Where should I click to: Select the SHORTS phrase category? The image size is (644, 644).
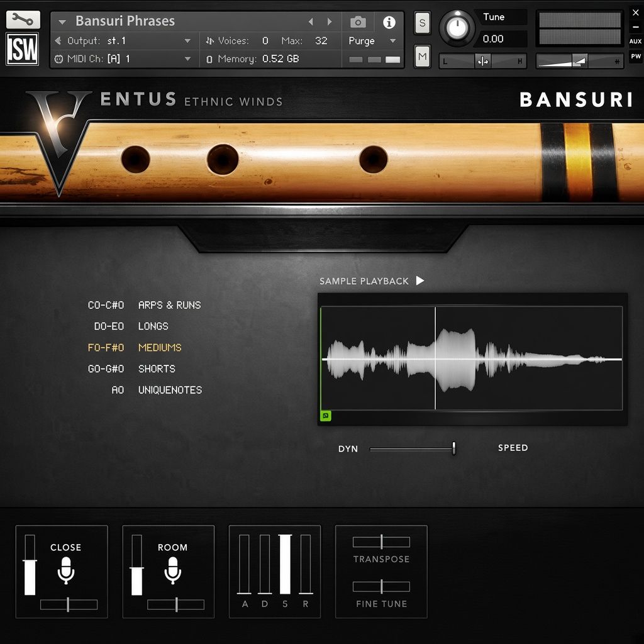[x=157, y=369]
